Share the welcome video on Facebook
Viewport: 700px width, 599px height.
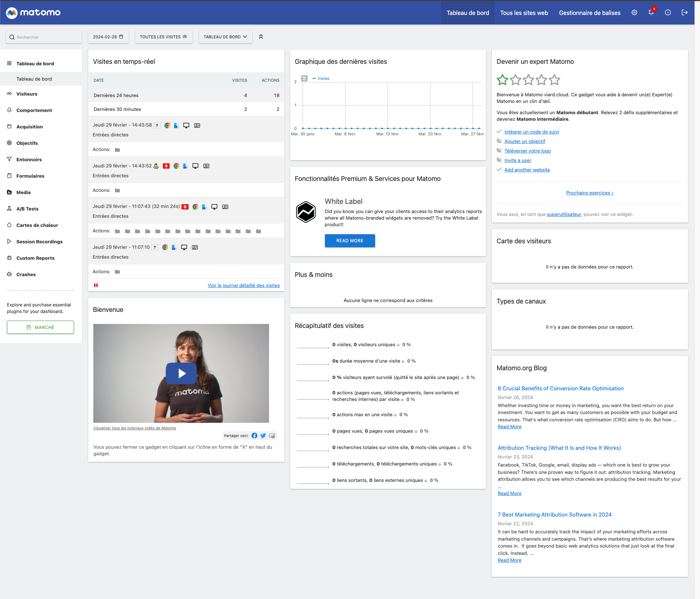(254, 436)
